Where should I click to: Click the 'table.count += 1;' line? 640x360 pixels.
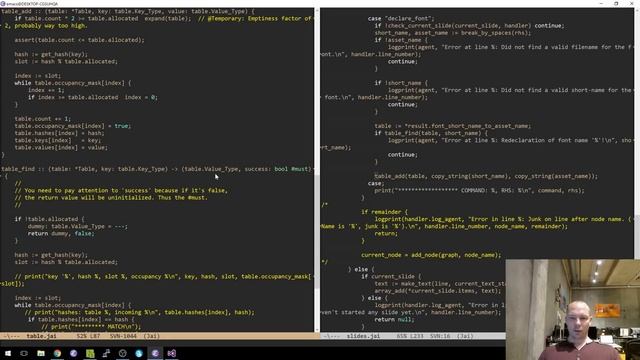click(x=42, y=119)
